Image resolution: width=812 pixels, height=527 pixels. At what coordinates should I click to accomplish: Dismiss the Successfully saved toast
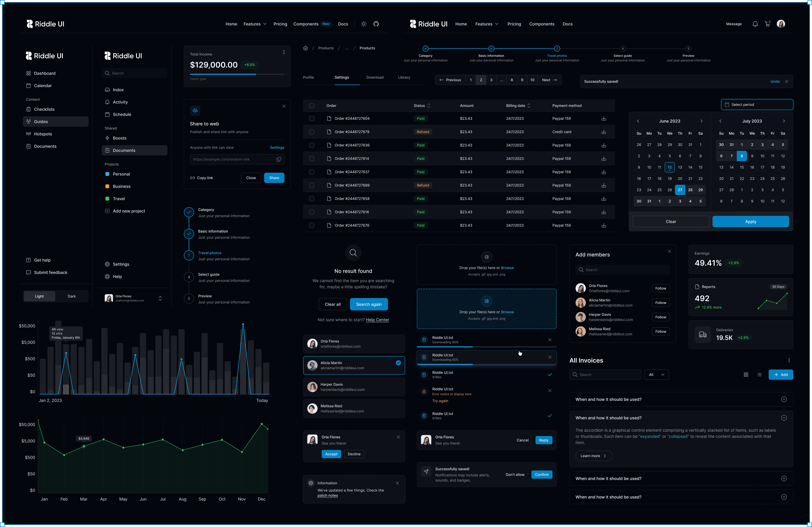(x=786, y=82)
